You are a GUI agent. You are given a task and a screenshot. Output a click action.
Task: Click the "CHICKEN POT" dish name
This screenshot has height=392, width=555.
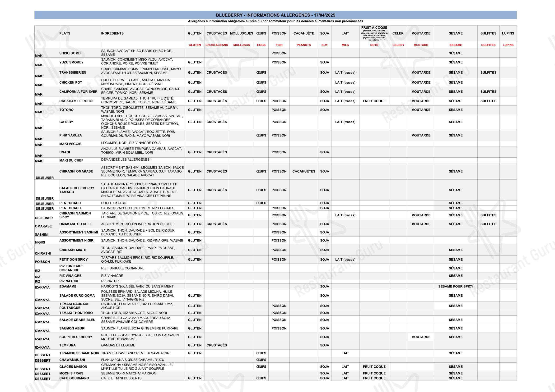click(70, 82)
